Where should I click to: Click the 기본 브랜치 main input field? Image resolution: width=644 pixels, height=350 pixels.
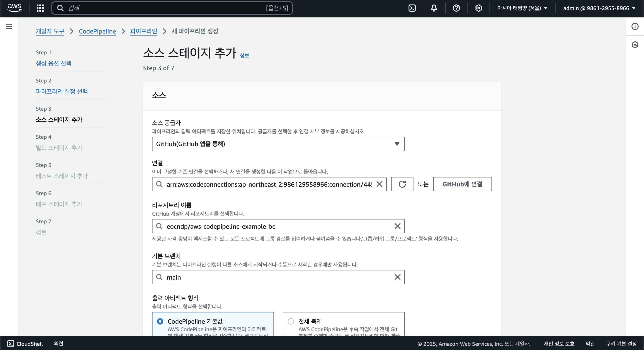[278, 277]
